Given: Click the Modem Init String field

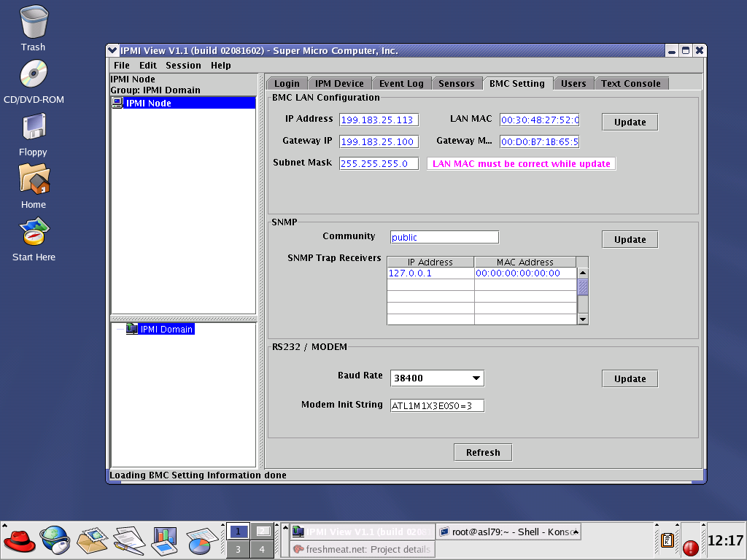Looking at the screenshot, I should click(x=437, y=405).
